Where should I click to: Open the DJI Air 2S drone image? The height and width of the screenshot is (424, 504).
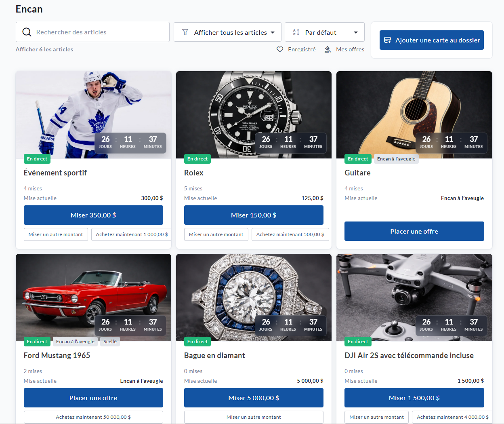pos(414,297)
